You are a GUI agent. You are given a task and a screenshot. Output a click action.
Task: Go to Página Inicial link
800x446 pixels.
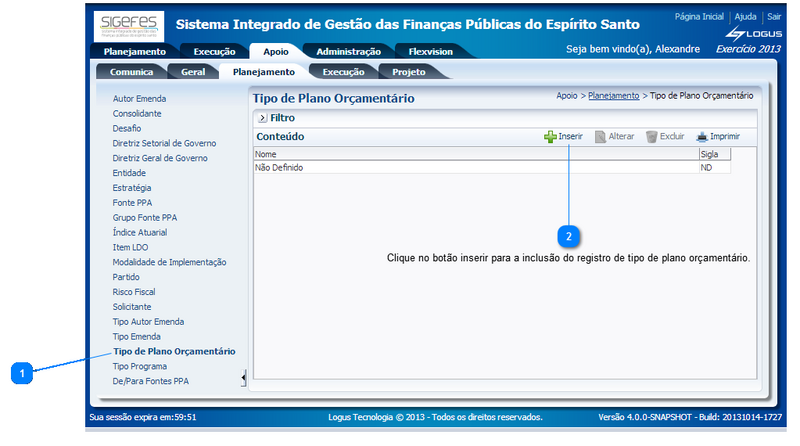point(699,17)
